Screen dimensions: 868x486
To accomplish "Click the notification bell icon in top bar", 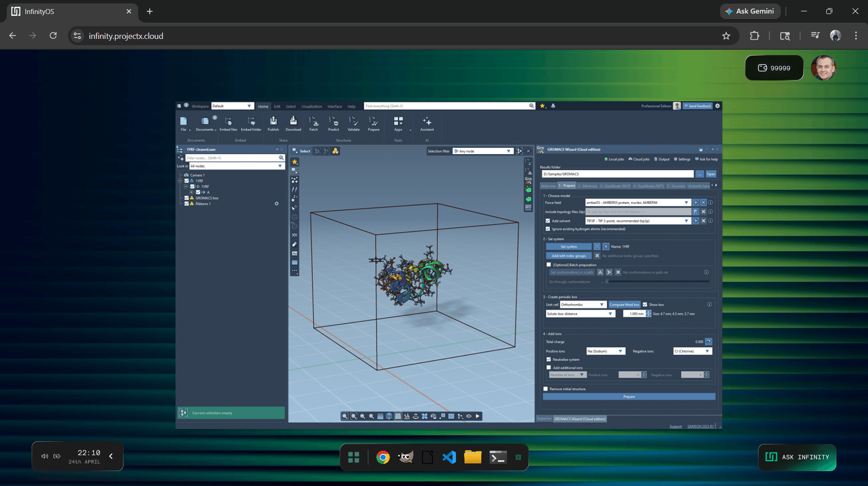I will point(553,106).
